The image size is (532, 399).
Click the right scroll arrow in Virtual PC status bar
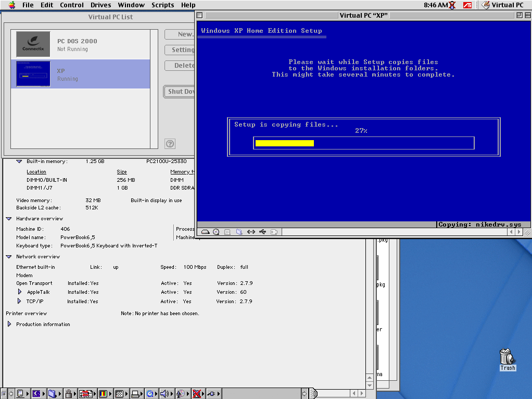(x=519, y=232)
